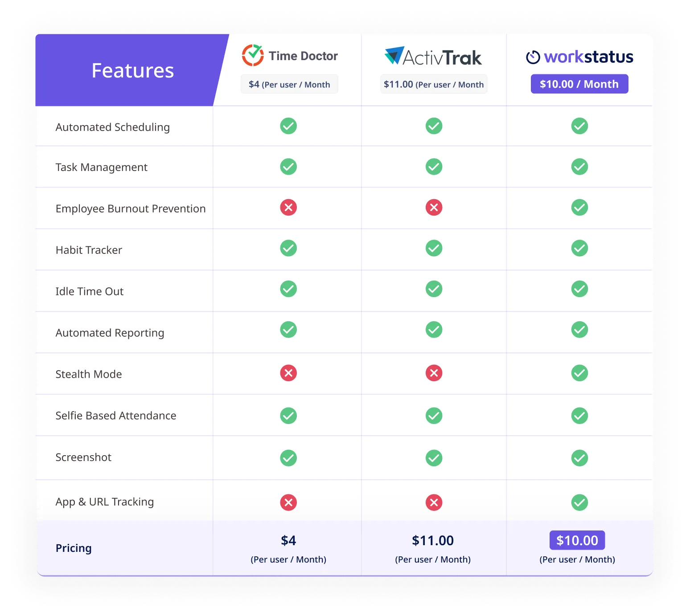Click Time Doctor's checkmark for Screenshot
The image size is (690, 616).
[288, 458]
